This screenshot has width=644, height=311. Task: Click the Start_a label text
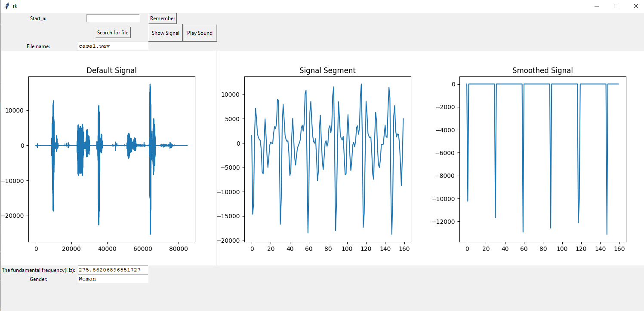38,18
